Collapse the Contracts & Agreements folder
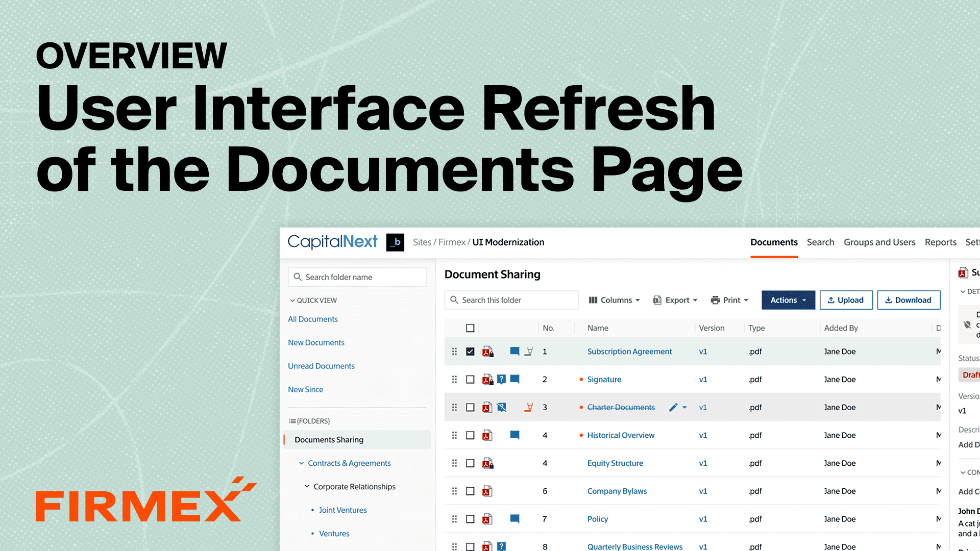 point(302,463)
